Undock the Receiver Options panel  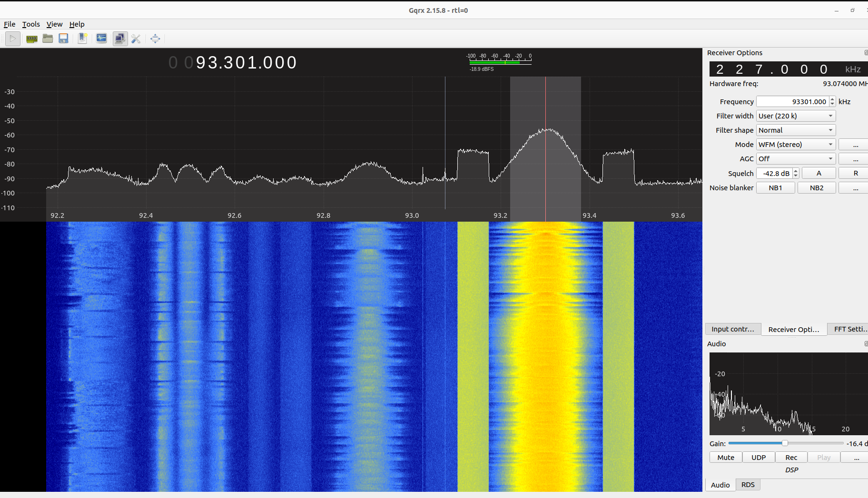click(866, 53)
